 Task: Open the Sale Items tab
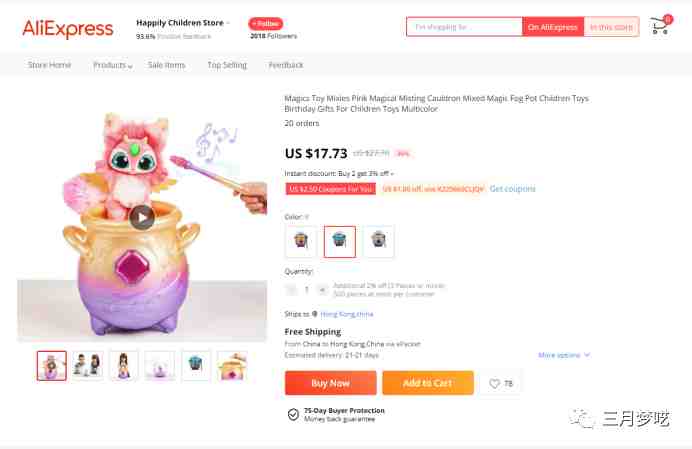166,65
